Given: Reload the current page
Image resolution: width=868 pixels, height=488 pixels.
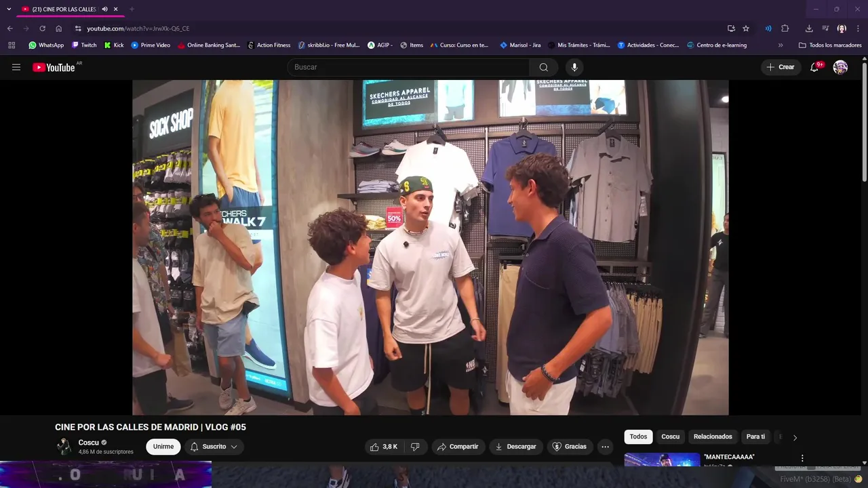Looking at the screenshot, I should [x=42, y=28].
